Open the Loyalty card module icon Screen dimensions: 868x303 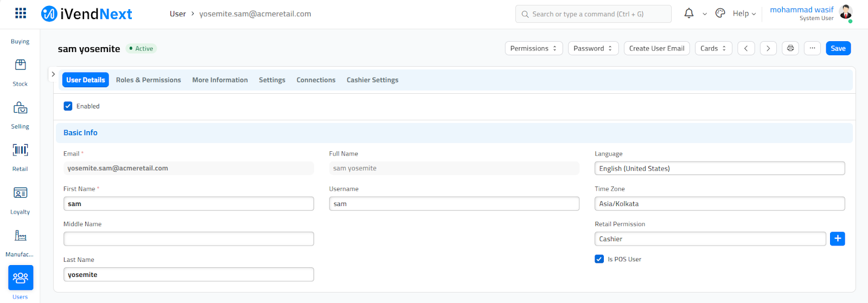pyautogui.click(x=20, y=193)
